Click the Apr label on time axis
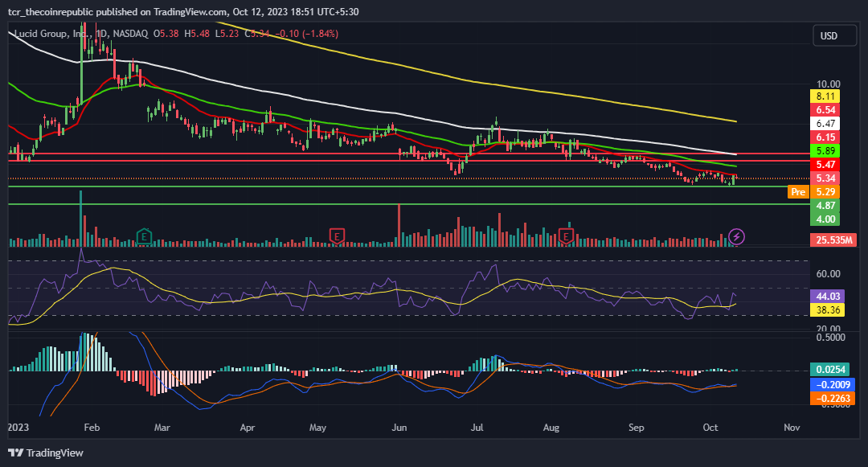Image resolution: width=868 pixels, height=467 pixels. click(248, 427)
